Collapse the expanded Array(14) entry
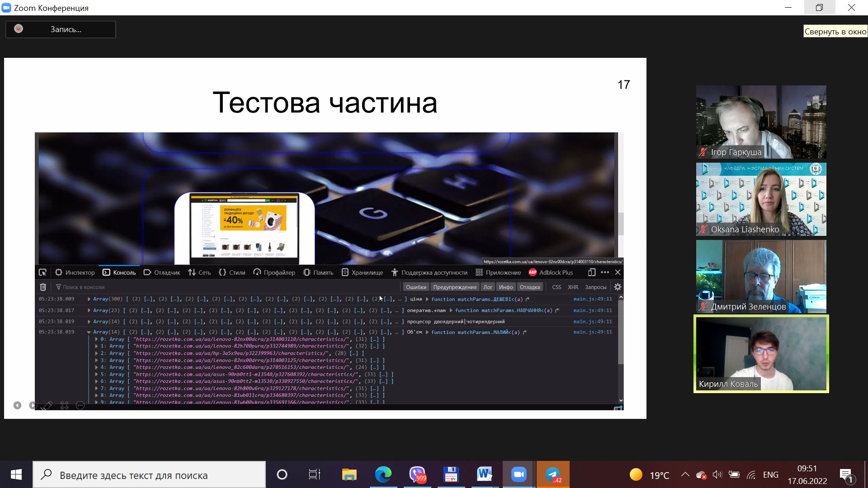Viewport: 868px width, 488px height. [89, 332]
